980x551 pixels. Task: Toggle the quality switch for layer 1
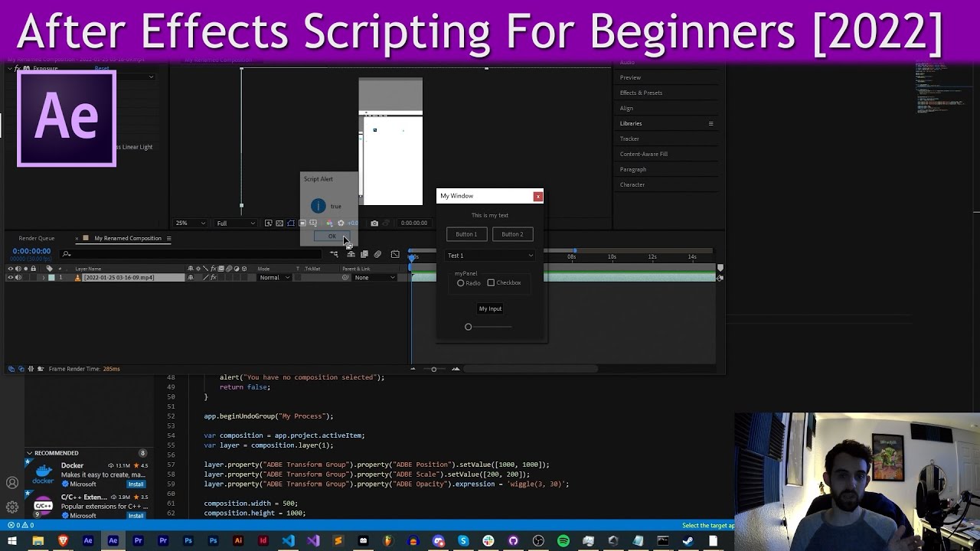[x=206, y=277]
